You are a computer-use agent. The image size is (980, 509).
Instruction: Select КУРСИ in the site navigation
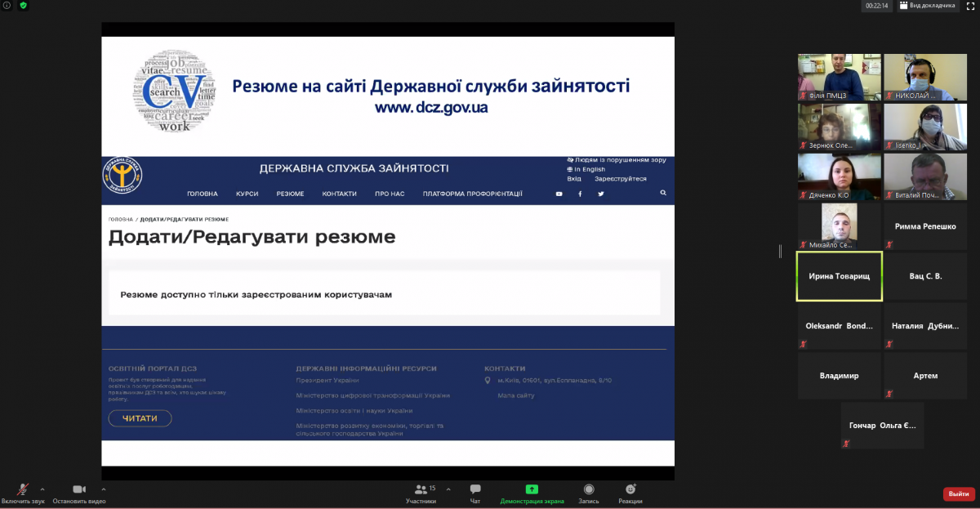coord(247,194)
